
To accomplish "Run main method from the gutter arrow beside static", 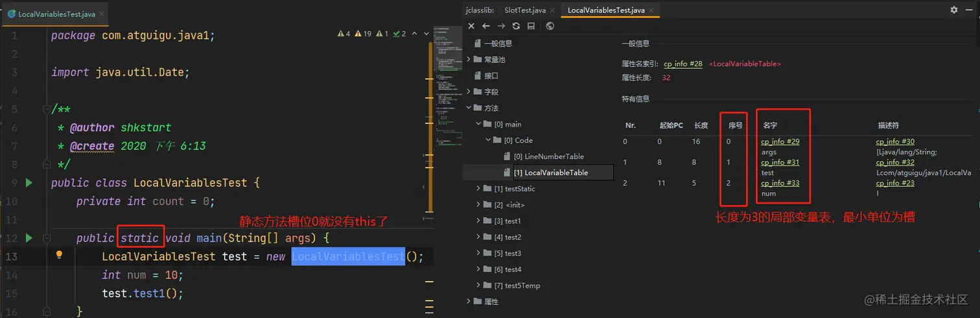I will click(x=29, y=238).
